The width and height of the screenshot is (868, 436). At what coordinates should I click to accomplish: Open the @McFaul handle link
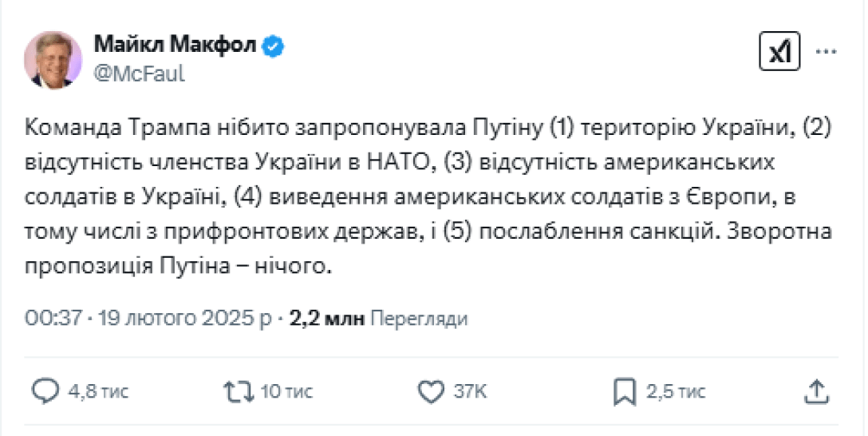click(x=140, y=73)
